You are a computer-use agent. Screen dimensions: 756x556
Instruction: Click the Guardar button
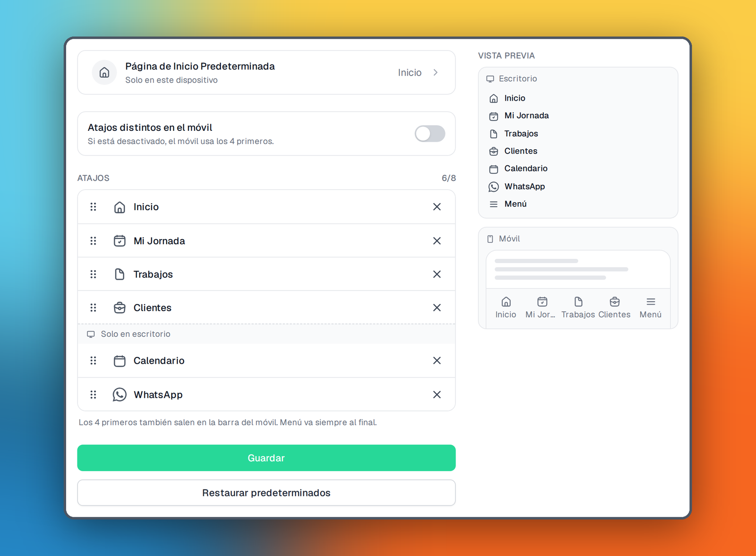[266, 458]
